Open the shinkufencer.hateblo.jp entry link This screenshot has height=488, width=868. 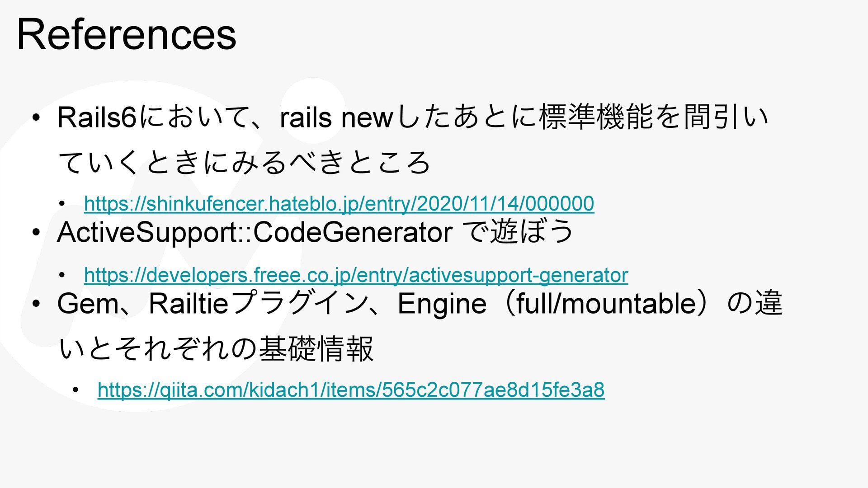coord(339,204)
